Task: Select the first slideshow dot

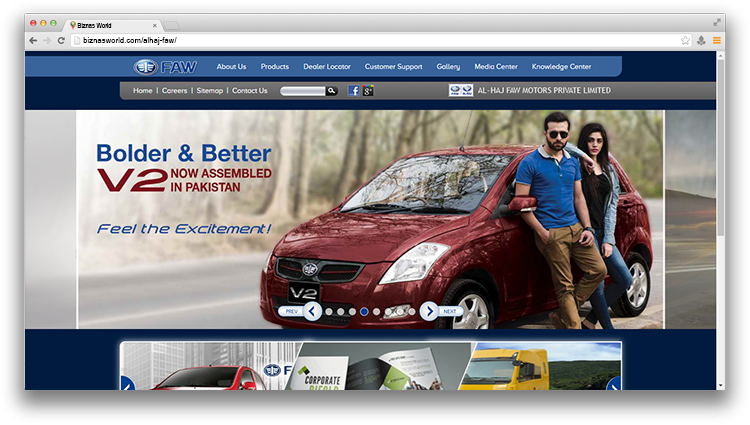Action: (x=329, y=312)
